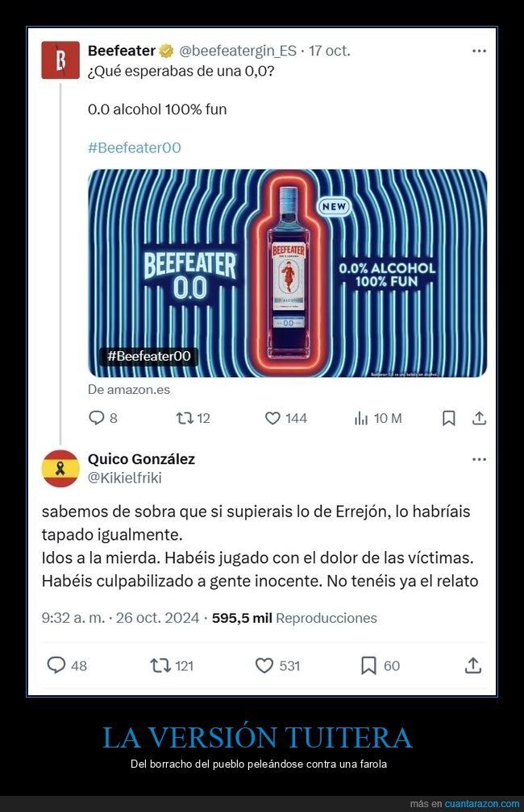Bookmark the Beefeater tweet
The width and height of the screenshot is (524, 812).
[449, 418]
